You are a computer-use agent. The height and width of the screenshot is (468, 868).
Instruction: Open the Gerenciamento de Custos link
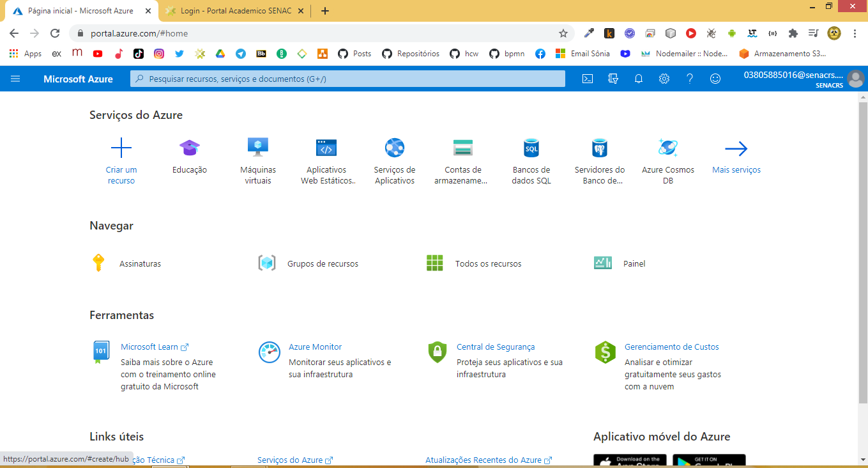pyautogui.click(x=672, y=347)
